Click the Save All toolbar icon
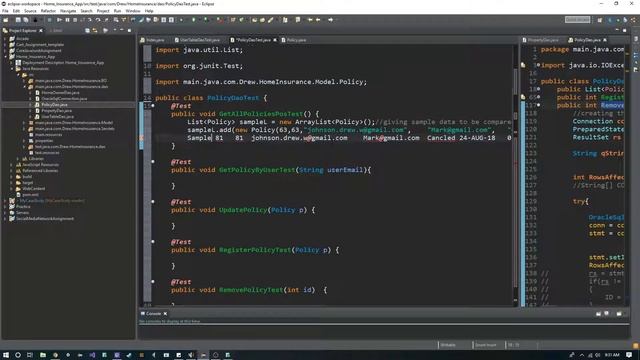The image size is (640, 360). tap(26, 20)
